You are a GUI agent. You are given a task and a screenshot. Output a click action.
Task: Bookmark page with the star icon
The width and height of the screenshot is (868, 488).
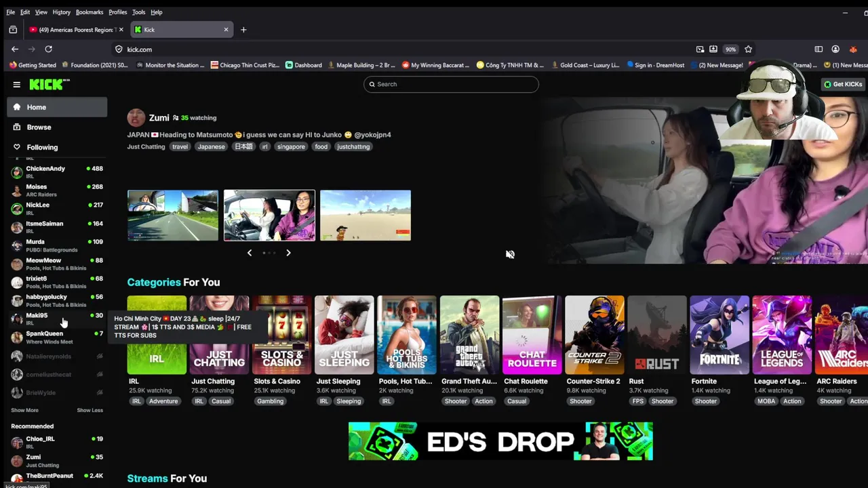click(748, 49)
